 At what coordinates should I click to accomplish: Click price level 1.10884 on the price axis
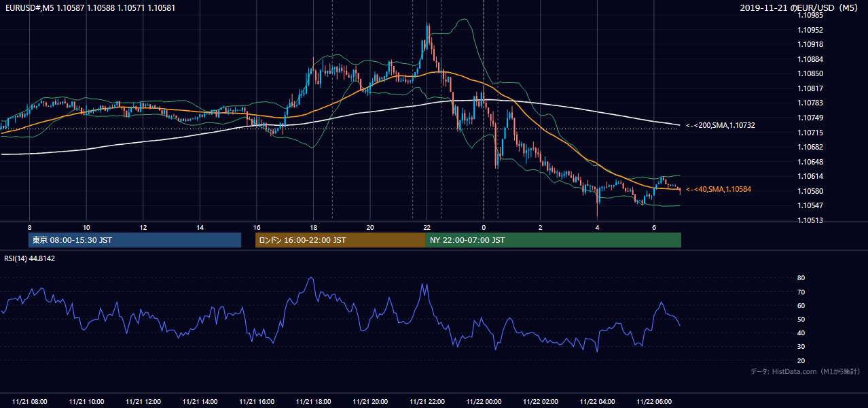point(810,59)
